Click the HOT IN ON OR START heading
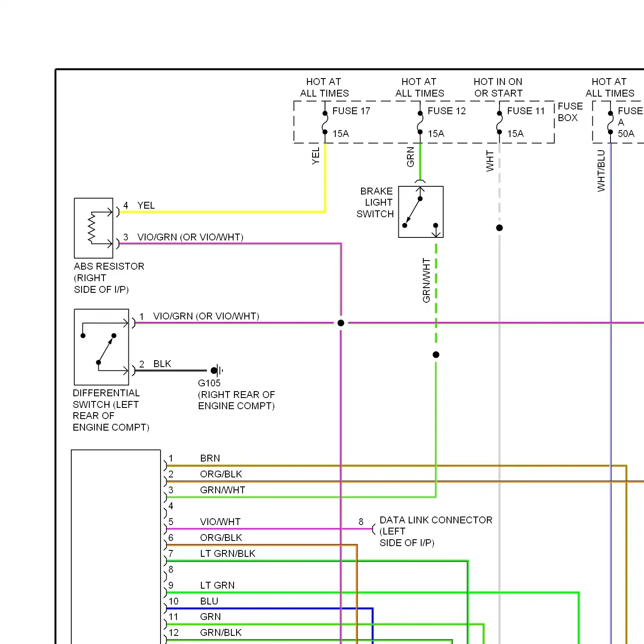 498,87
